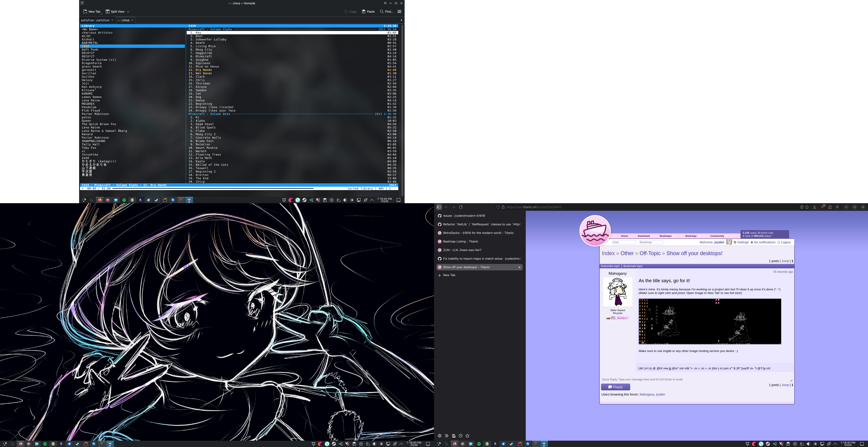Expand the Split View dropdown arrow
Image resolution: width=868 pixels, height=447 pixels.
pos(128,12)
